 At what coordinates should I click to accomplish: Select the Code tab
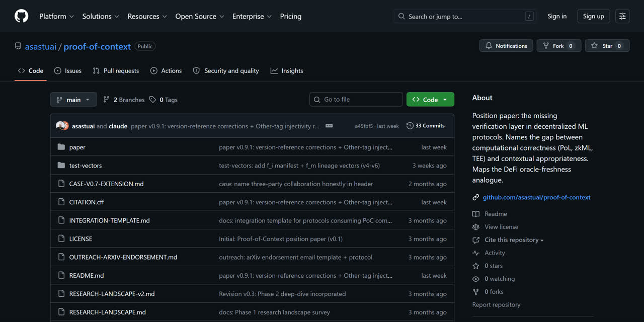coord(31,71)
